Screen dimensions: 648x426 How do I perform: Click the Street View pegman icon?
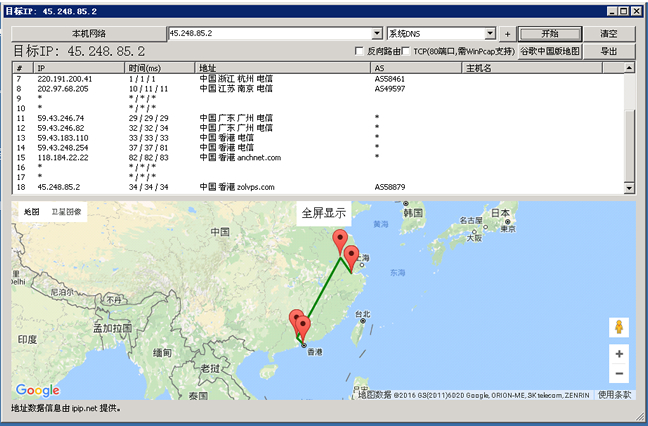(x=619, y=328)
